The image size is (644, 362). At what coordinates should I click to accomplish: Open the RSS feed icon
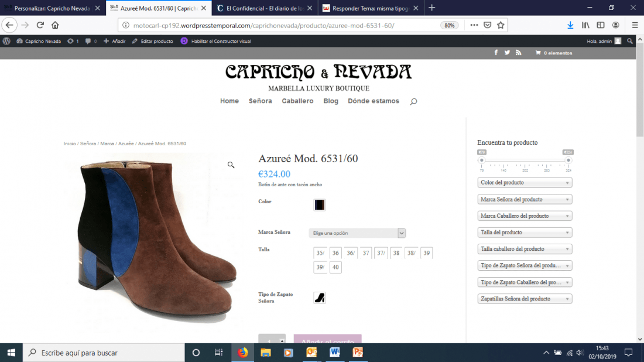click(518, 53)
